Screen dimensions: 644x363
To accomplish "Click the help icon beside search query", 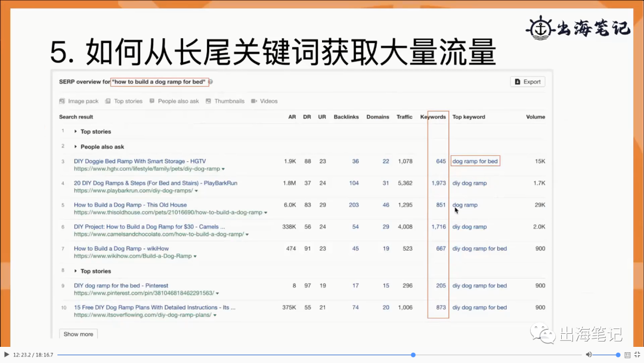I will [x=210, y=82].
